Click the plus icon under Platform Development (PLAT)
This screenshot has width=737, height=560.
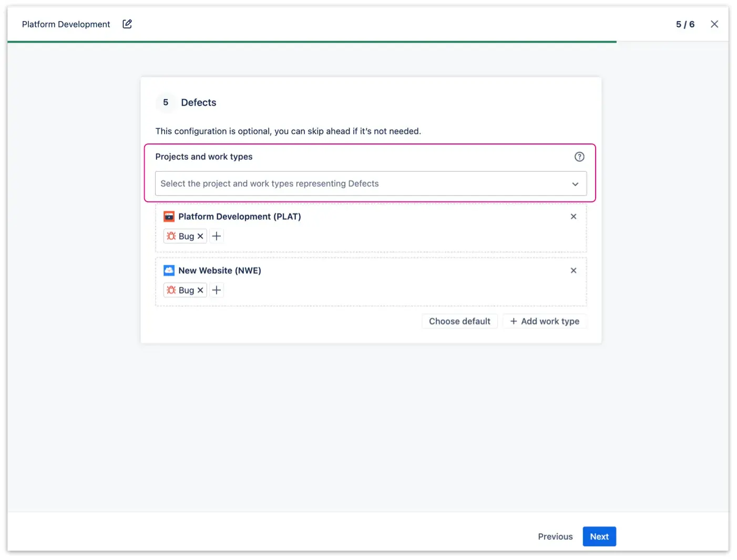(x=217, y=236)
